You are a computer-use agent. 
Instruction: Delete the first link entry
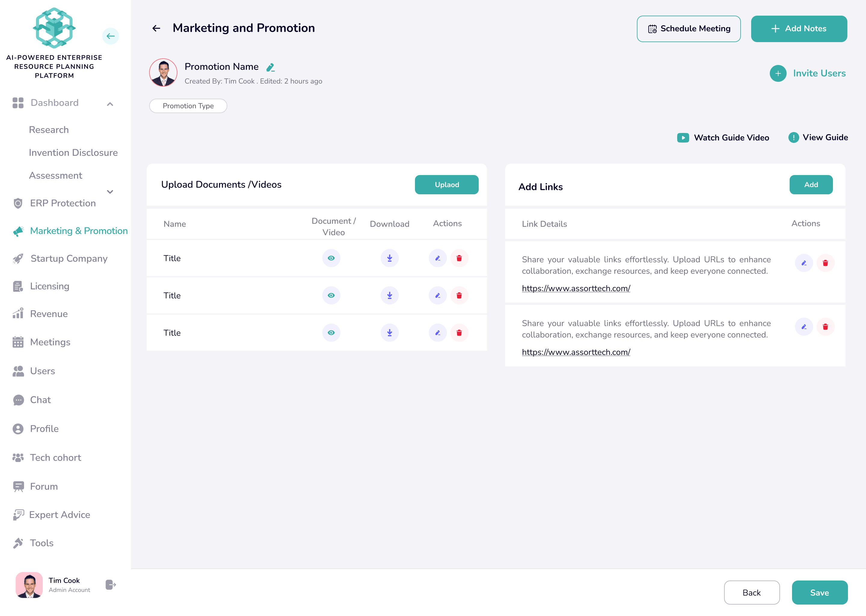click(825, 263)
